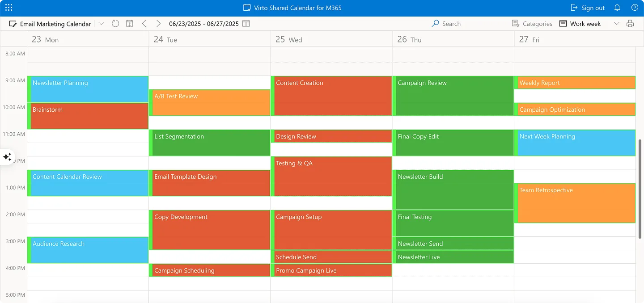This screenshot has width=644, height=303.
Task: Open the Categories manager
Action: tap(532, 23)
